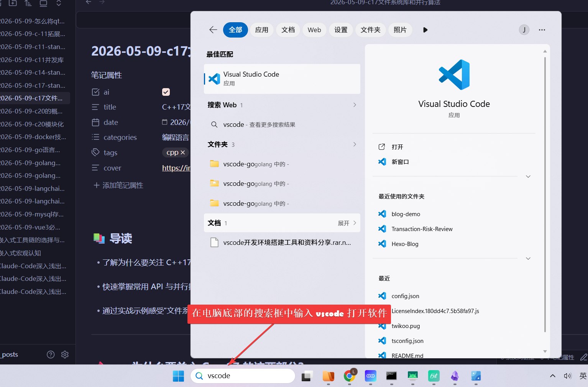Open the J account avatar in search
Screen dimensions: 588x387
pos(524,30)
